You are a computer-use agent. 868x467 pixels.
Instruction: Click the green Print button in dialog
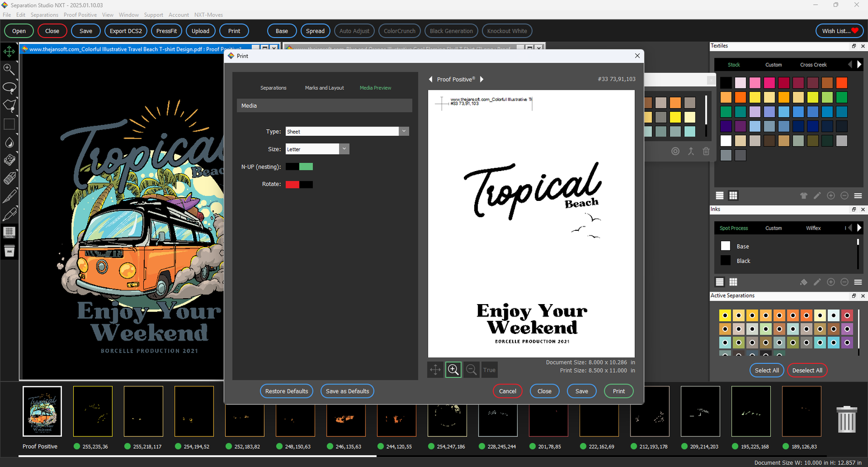(x=619, y=391)
